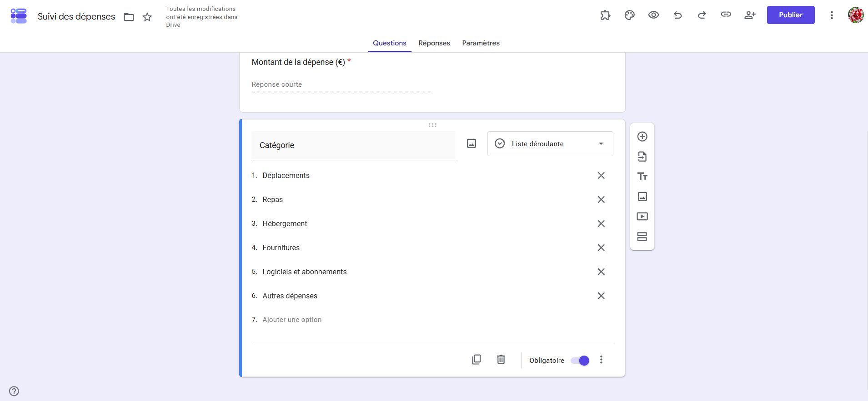Open Liste déroulante question type dropdown

pos(550,144)
